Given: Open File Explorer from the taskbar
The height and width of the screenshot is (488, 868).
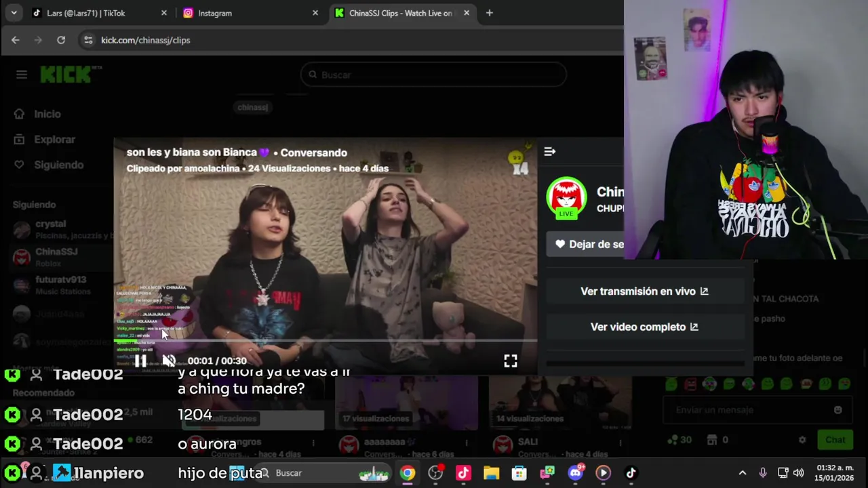Looking at the screenshot, I should tap(491, 473).
